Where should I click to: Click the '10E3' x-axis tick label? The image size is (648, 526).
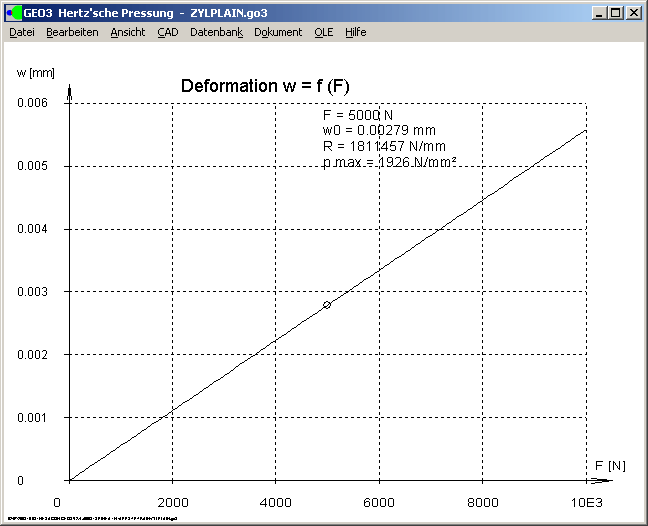pos(587,502)
